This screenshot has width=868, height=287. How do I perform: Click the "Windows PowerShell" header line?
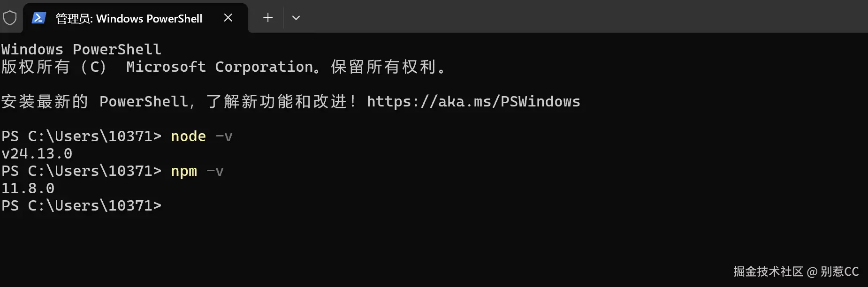coord(81,49)
